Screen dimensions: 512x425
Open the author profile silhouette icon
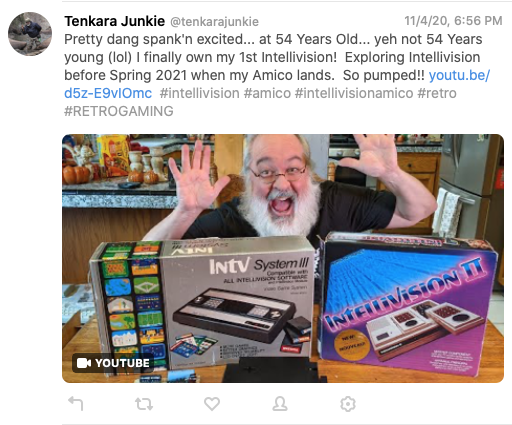[280, 404]
